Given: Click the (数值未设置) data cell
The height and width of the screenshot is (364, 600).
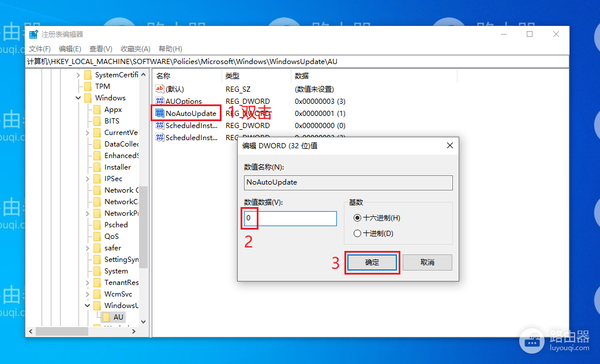Looking at the screenshot, I should (x=314, y=89).
